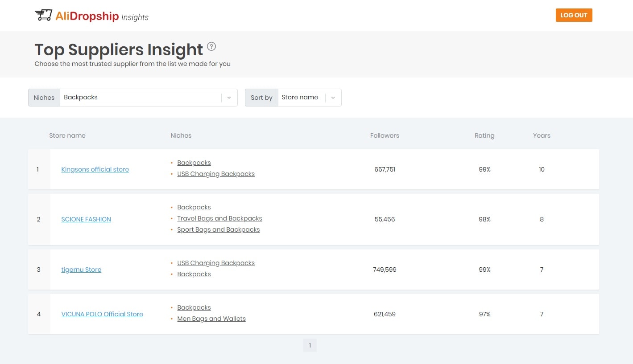Click the AliDropship cart logo icon
The width and height of the screenshot is (633, 364).
(43, 16)
